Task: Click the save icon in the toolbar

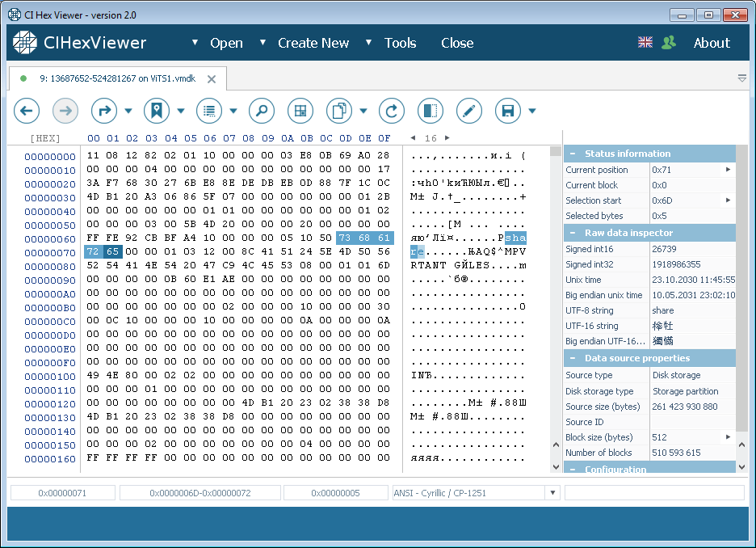Action: click(x=508, y=111)
